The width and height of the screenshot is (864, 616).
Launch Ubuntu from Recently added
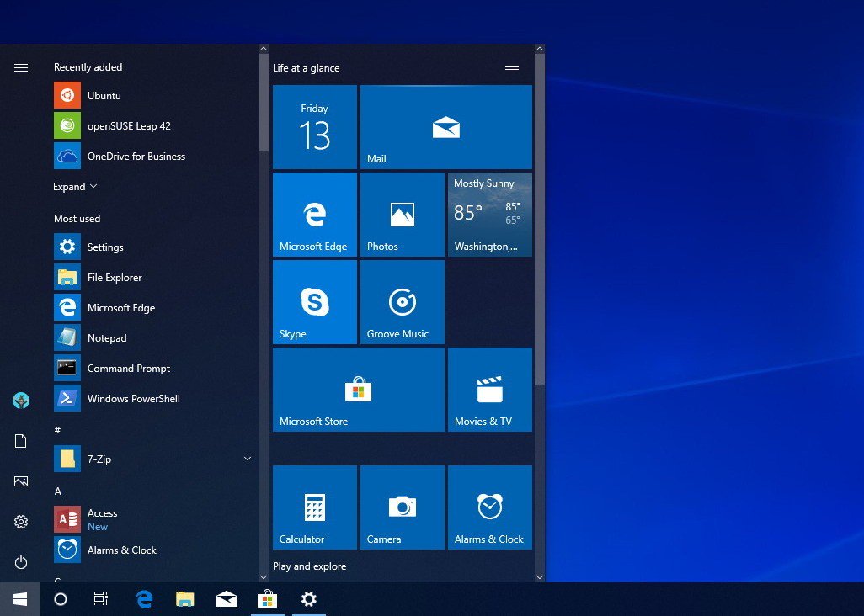tap(104, 95)
